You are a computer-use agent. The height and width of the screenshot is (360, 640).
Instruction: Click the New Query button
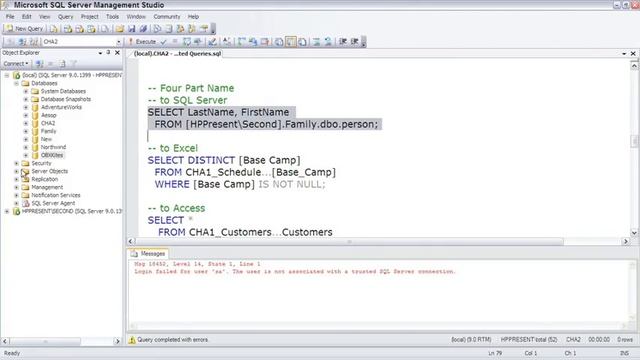[x=24, y=29]
